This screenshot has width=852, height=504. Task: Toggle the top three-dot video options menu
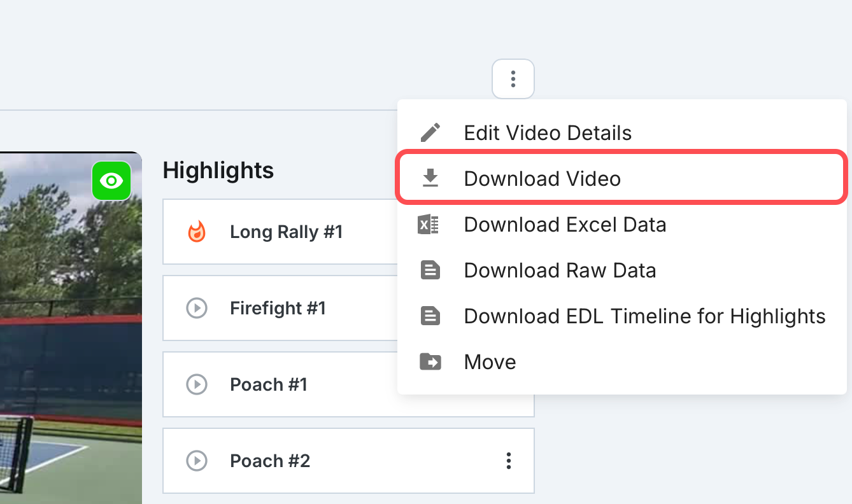(x=513, y=79)
